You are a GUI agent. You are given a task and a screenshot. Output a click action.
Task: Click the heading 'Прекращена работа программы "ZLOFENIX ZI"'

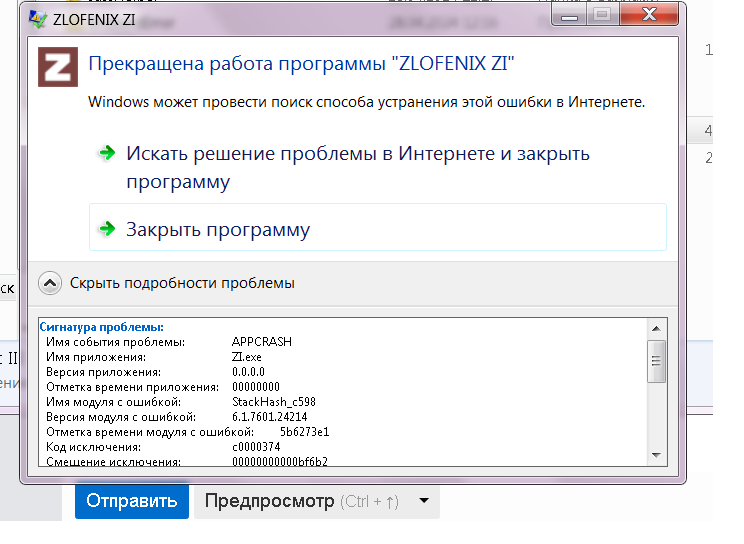coord(301,63)
